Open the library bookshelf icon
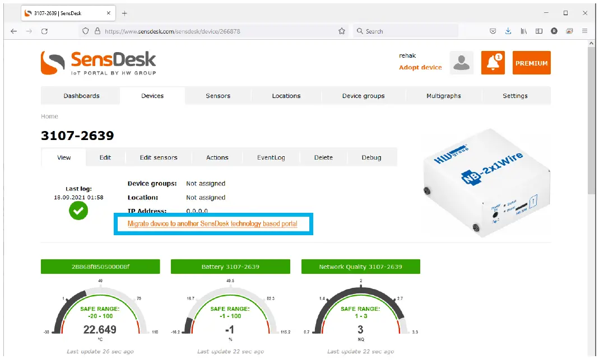Screen dimensions: 599x364 (523, 31)
